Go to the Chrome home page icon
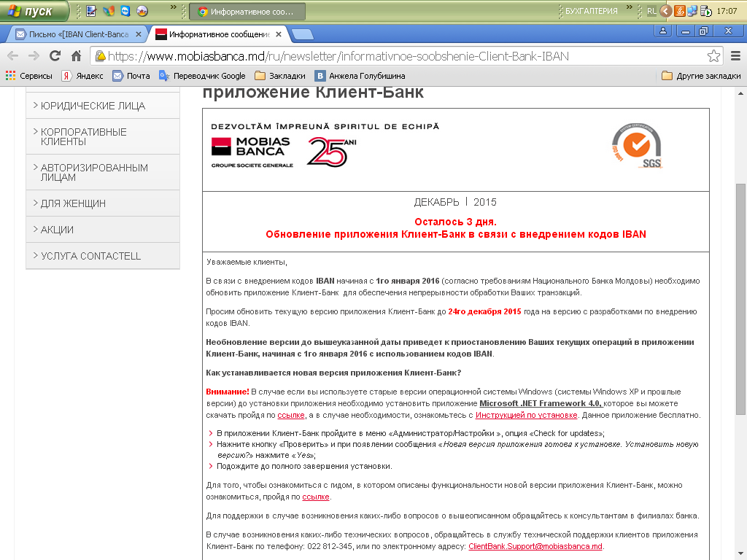Viewport: 747px width, 560px height. (x=76, y=56)
